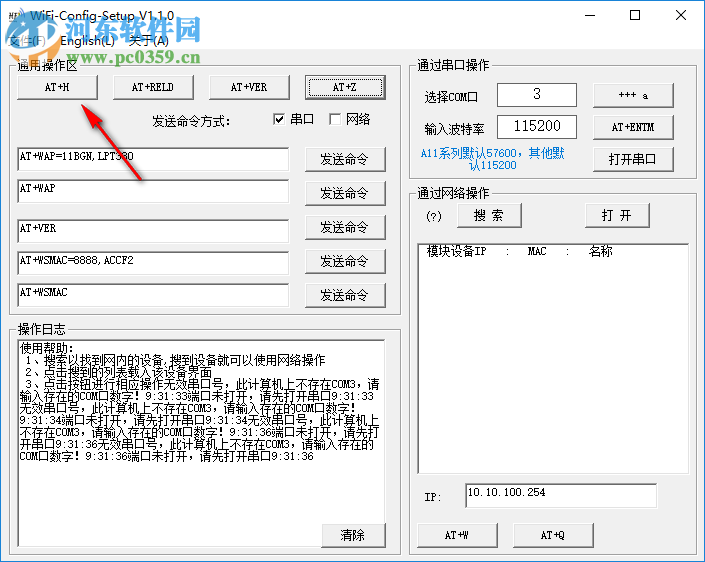705x562 pixels.
Task: Toggle the 网络 send method checkbox
Action: coord(335,119)
